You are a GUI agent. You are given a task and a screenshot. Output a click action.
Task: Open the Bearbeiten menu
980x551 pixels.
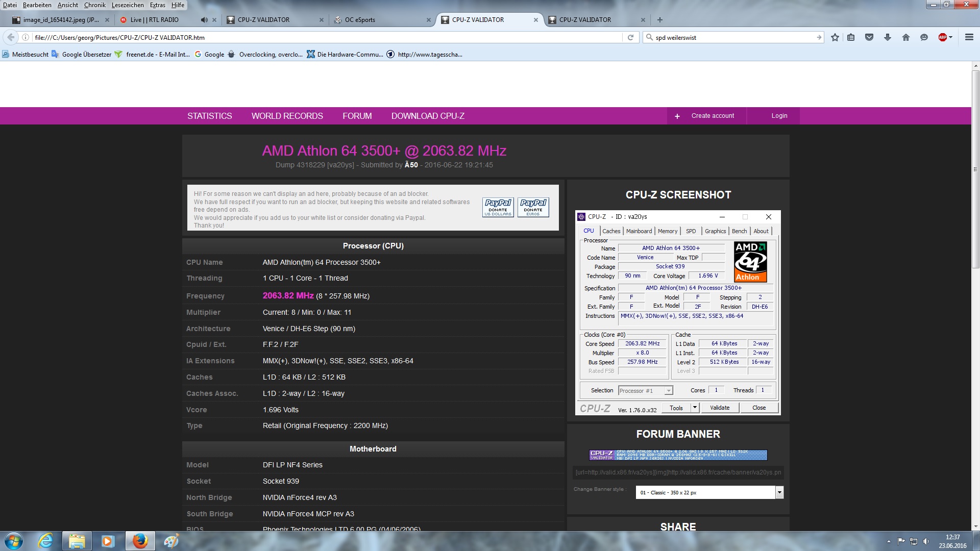(x=37, y=5)
